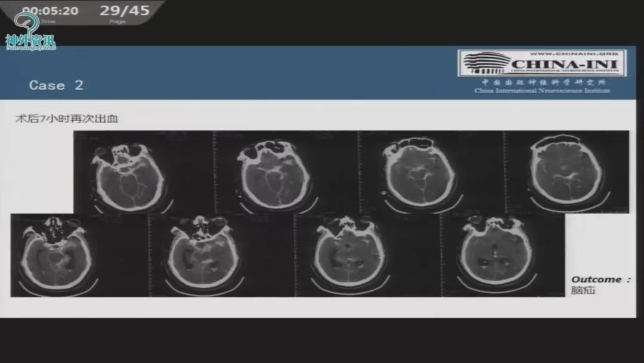This screenshot has height=363, width=644.
Task: Open the second CT scan in bottom row
Action: click(x=222, y=256)
